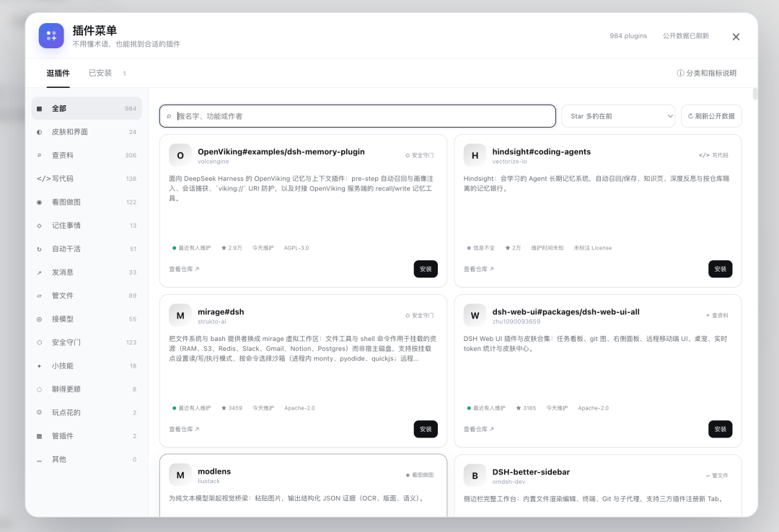Select the 查资料 category in sidebar
779x532 pixels.
click(87, 155)
